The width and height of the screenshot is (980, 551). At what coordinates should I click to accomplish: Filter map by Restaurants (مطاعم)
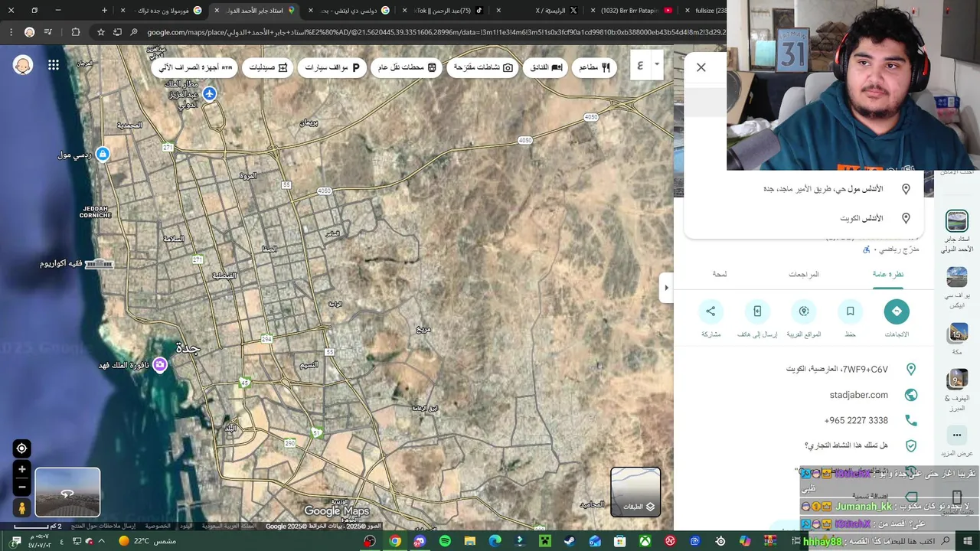click(594, 67)
